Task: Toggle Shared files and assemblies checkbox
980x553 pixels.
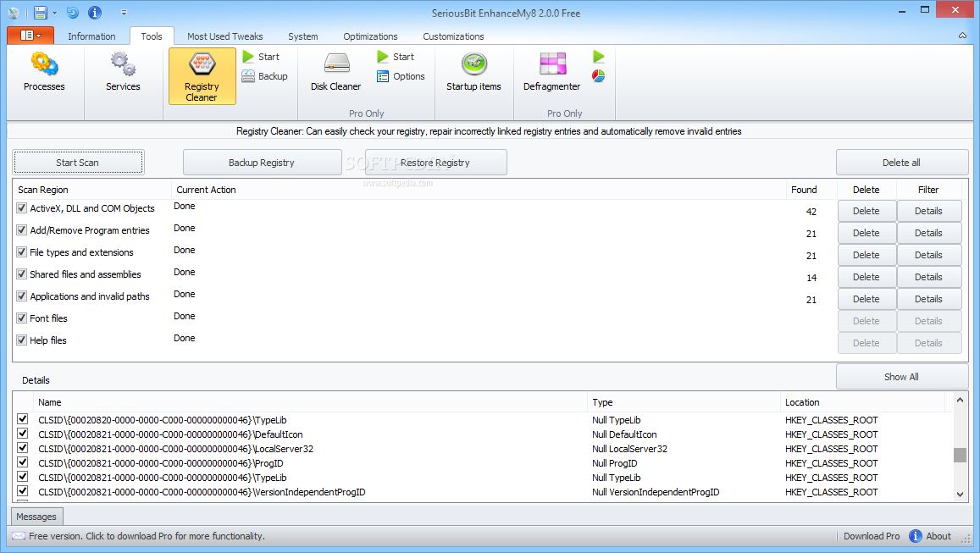Action: (x=22, y=274)
